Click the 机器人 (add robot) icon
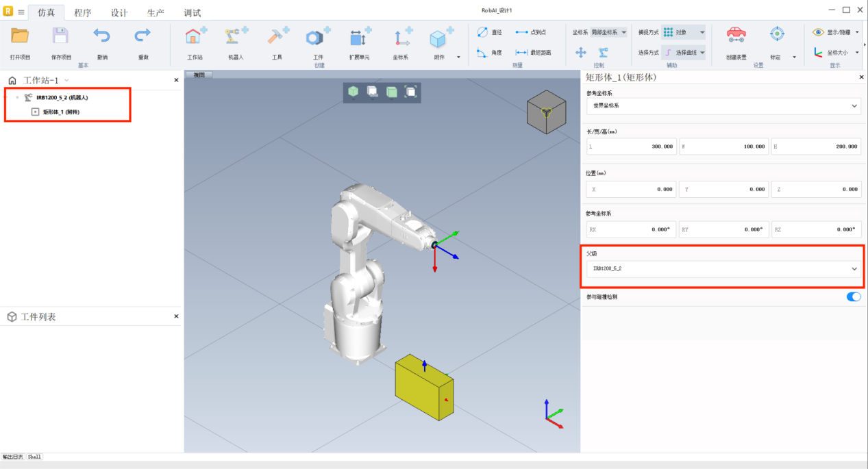This screenshot has width=868, height=469. click(x=236, y=37)
